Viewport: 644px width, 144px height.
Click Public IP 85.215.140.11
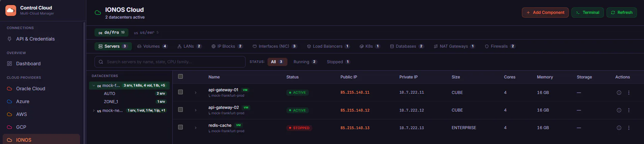[x=355, y=93]
